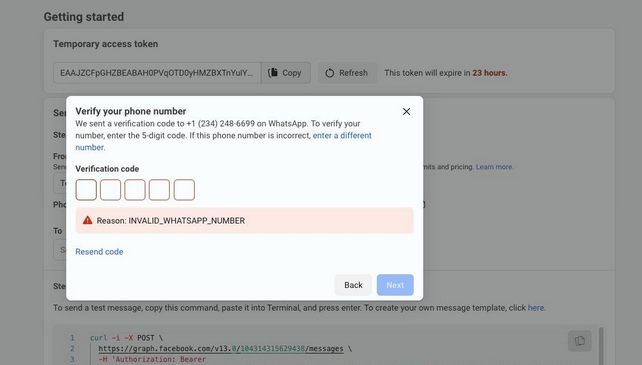Follow the here link for message templates
Image resolution: width=642 pixels, height=365 pixels.
click(x=536, y=308)
